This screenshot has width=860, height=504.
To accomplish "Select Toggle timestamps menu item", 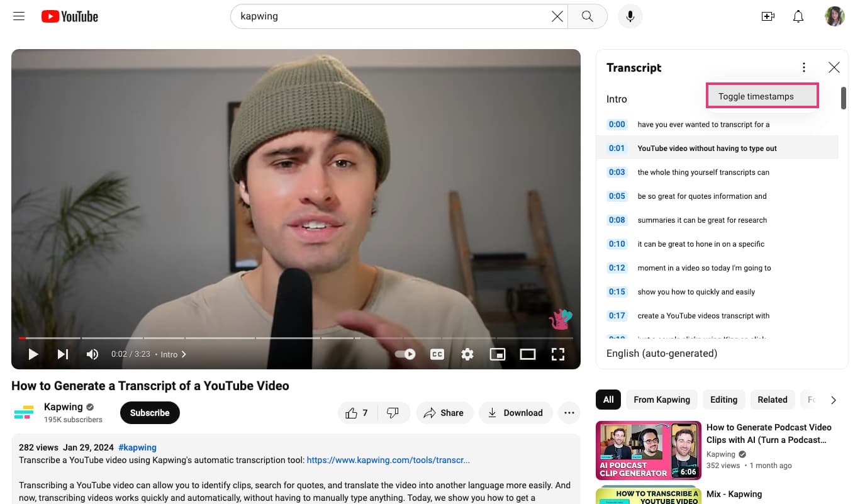I will [762, 96].
